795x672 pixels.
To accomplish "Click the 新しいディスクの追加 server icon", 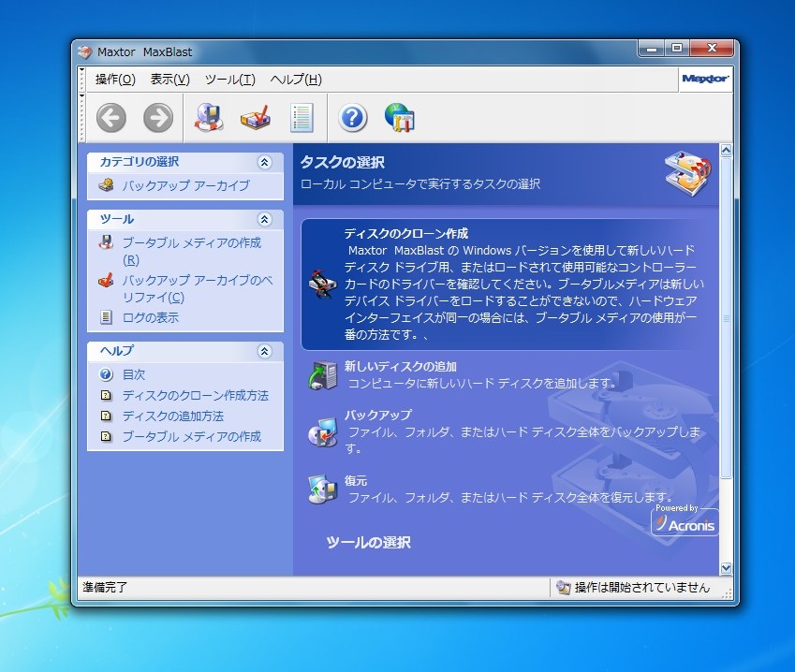I will [x=322, y=375].
